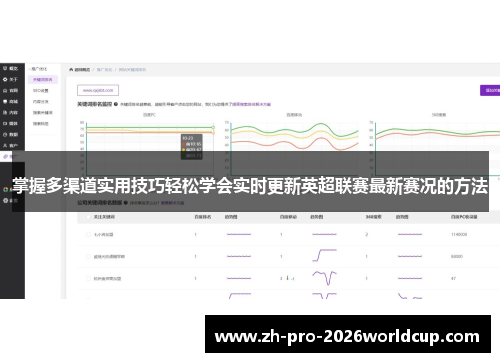
Task: Open 查看解决方案 link under overlay banner
Action: (x=172, y=203)
